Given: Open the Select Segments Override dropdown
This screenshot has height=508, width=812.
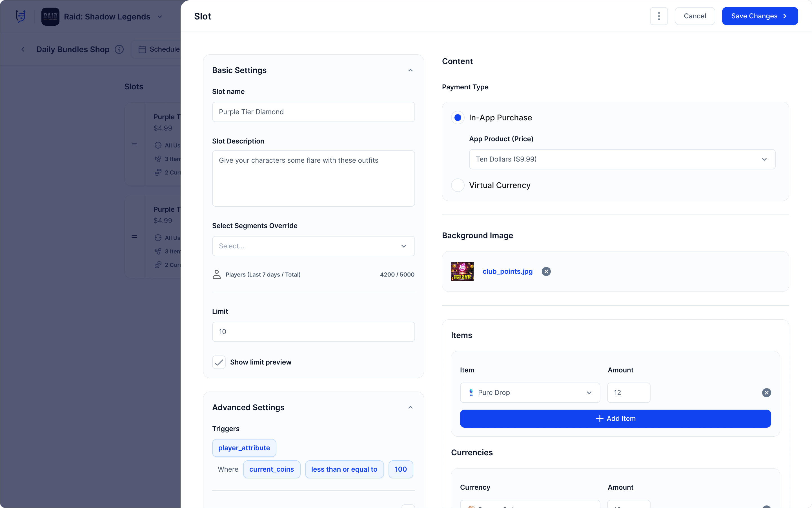Looking at the screenshot, I should 313,246.
